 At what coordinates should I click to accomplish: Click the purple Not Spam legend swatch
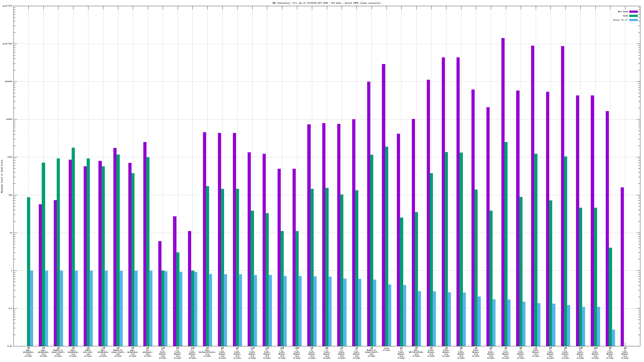[633, 12]
